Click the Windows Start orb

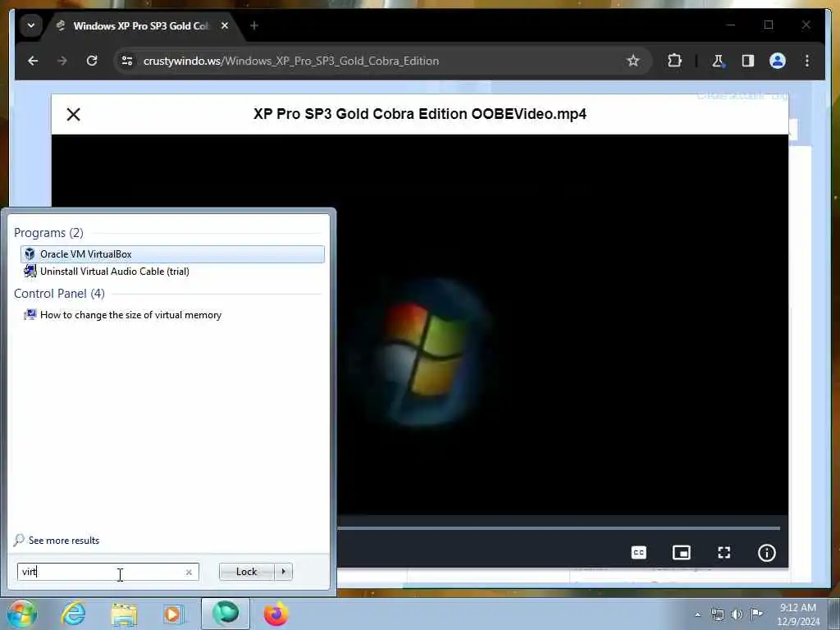coord(21,614)
